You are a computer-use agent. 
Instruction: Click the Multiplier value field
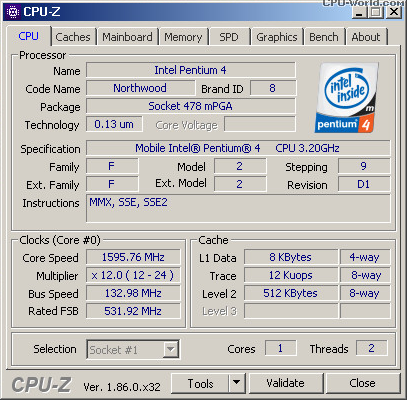[x=133, y=275]
